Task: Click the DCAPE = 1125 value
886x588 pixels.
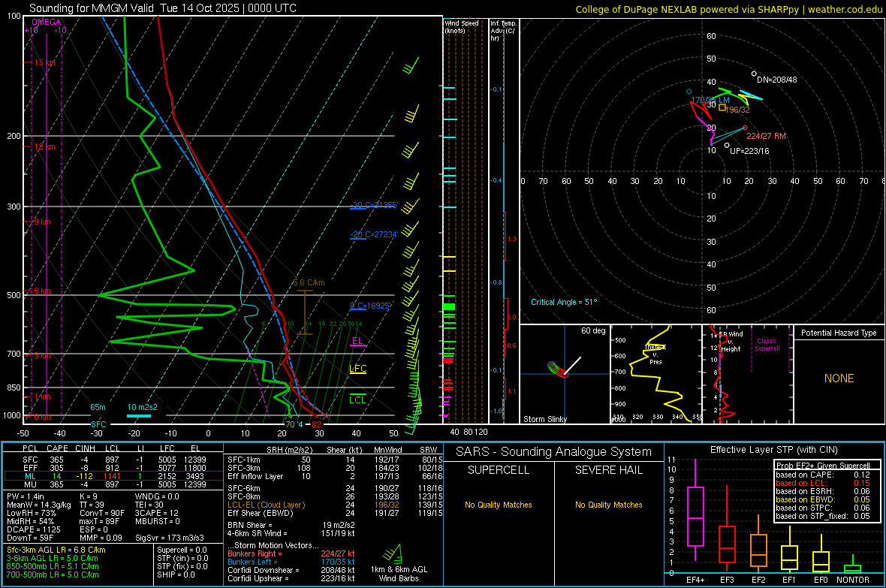Action: coord(33,529)
